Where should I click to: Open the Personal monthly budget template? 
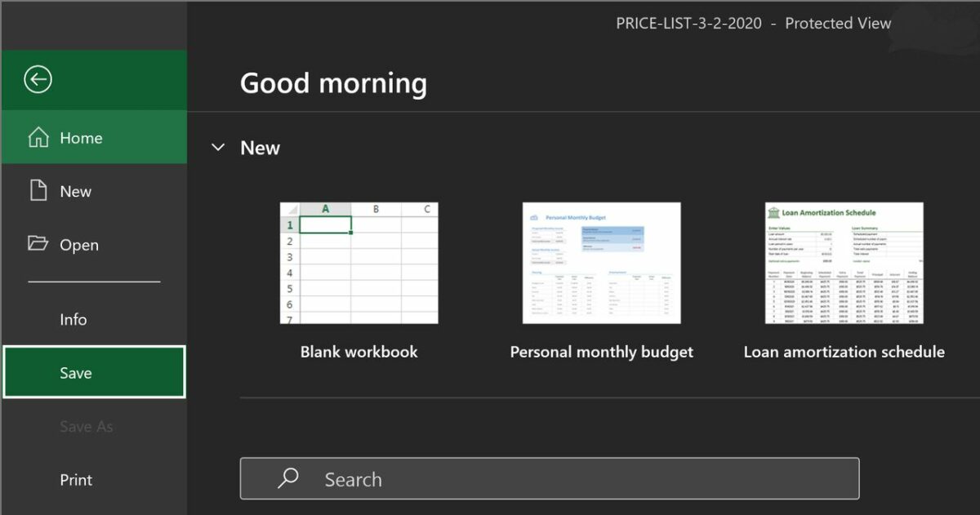602,262
